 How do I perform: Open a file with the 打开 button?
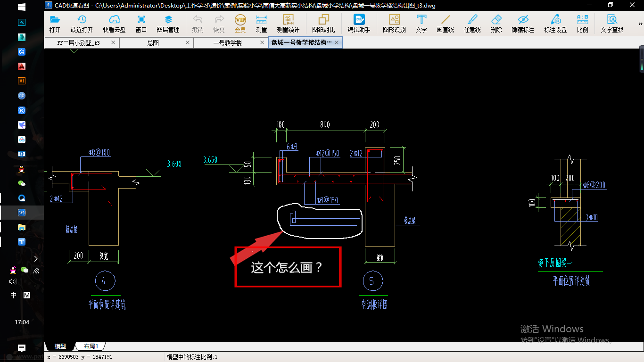[x=55, y=24]
